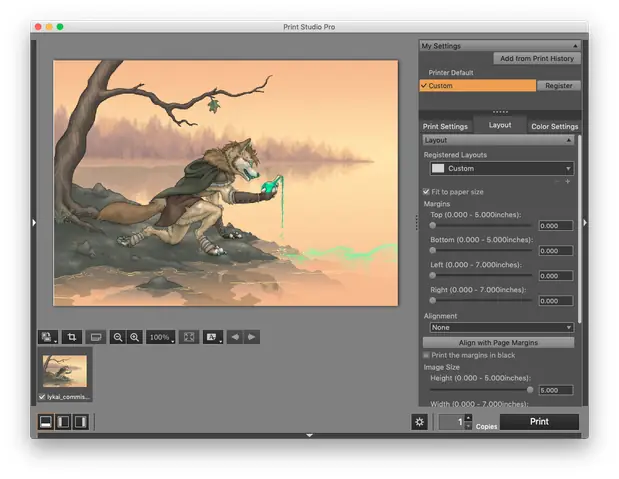
Task: Click Align with Page Margins
Action: pos(498,343)
